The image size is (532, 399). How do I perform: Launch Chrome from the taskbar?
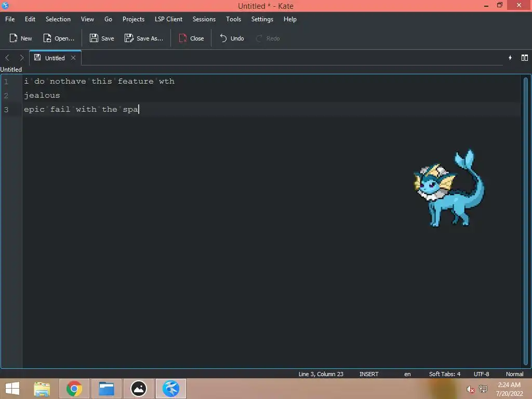[x=74, y=389]
